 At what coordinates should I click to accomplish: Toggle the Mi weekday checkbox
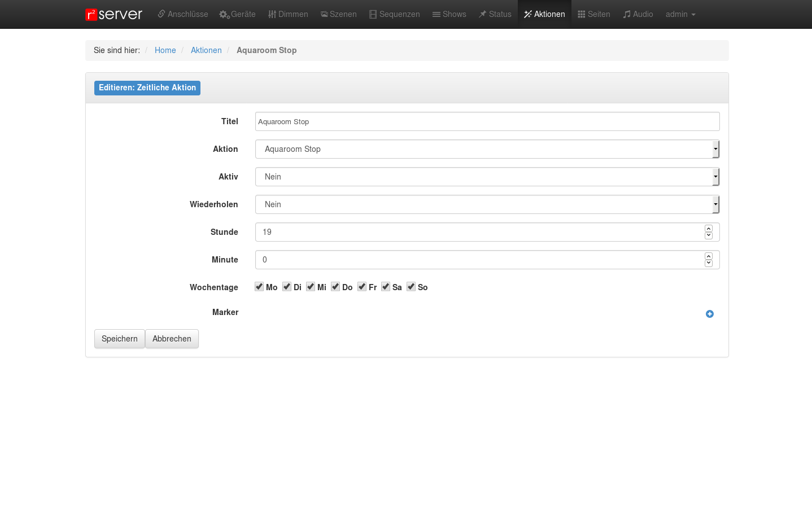[311, 287]
